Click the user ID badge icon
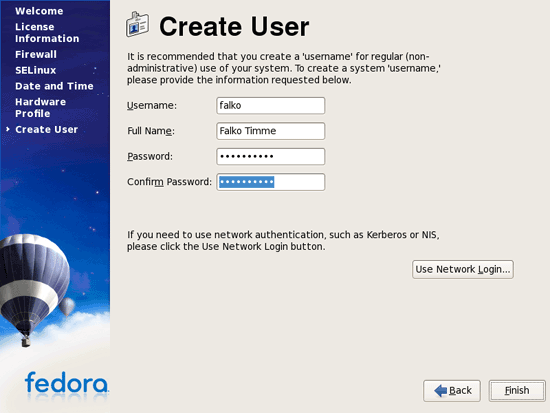This screenshot has width=550, height=413. tap(137, 24)
